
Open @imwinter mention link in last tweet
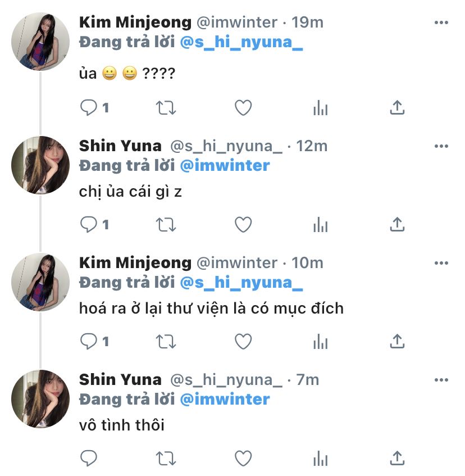point(225,400)
